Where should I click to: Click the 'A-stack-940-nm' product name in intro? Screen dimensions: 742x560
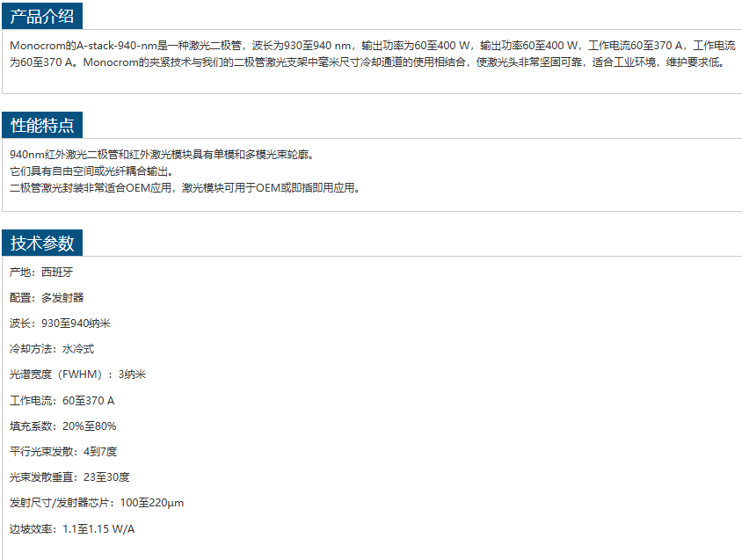pos(116,45)
